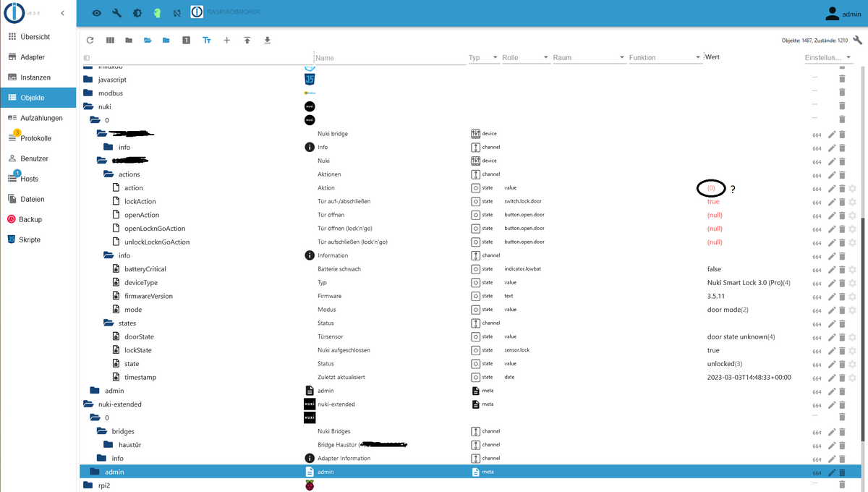Toggle the lockAction value true
Screen dimensions: 868x492
[713, 202]
